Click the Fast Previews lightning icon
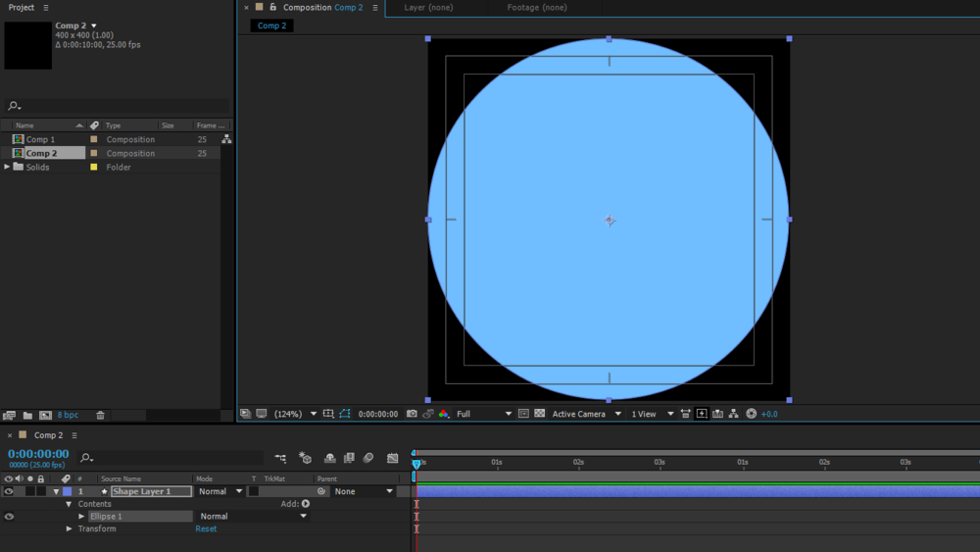The height and width of the screenshot is (552, 980). [x=702, y=414]
